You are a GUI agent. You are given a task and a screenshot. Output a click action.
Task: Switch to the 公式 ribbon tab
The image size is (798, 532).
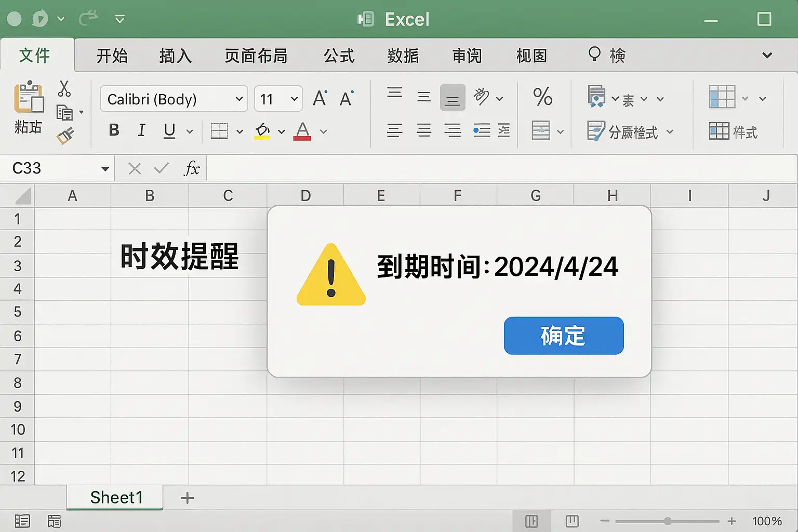coord(339,56)
